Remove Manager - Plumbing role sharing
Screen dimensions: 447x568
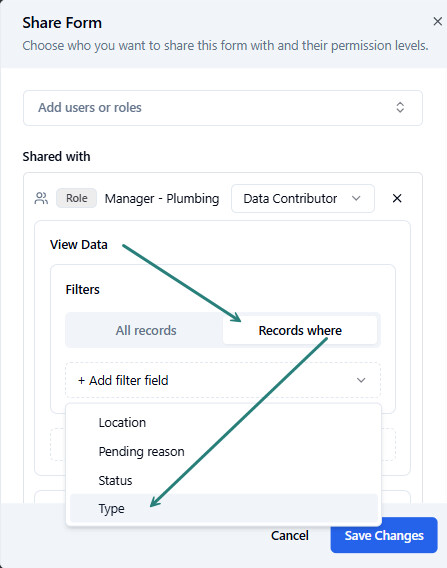pos(397,198)
